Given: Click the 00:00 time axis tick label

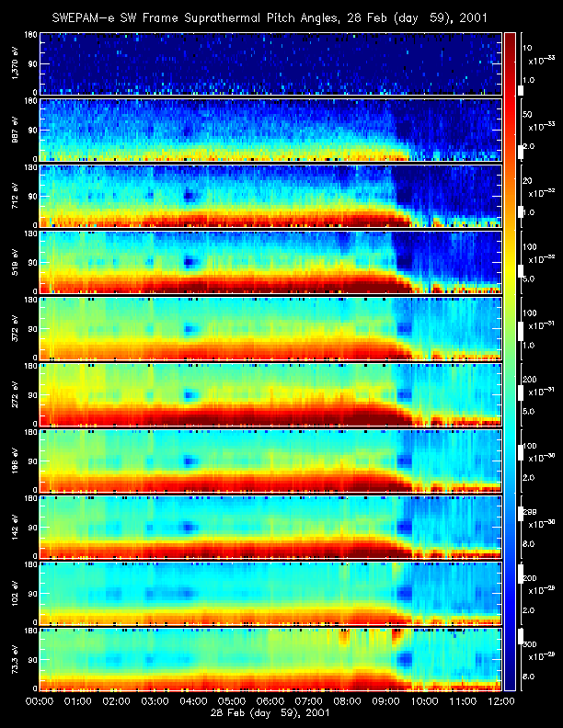Looking at the screenshot, I should 40,700.
